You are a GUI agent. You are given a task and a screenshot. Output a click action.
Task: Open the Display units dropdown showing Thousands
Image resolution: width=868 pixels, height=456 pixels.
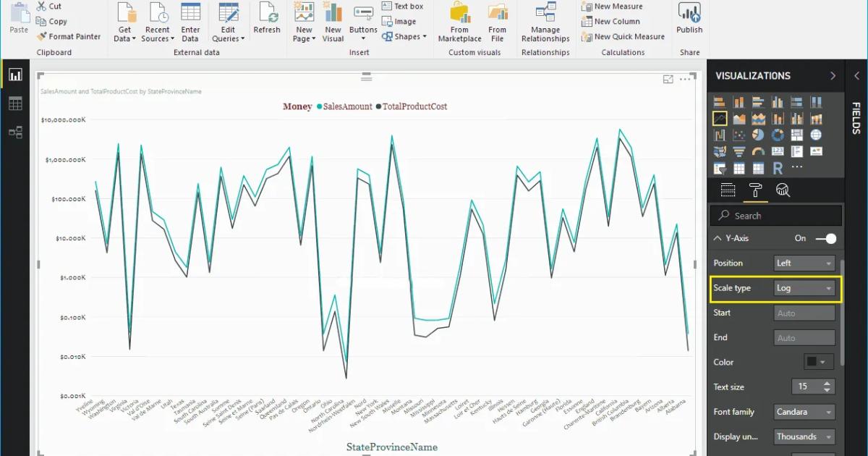pos(804,436)
